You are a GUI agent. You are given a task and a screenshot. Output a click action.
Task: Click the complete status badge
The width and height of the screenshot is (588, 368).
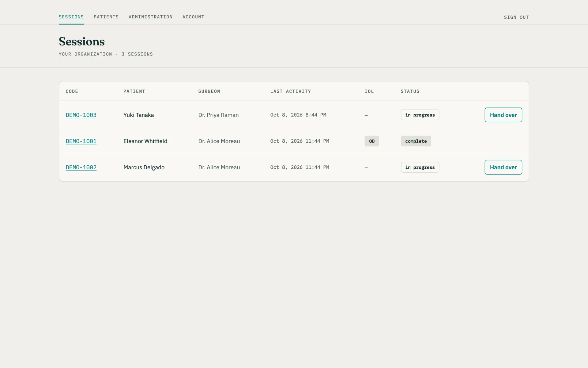coord(416,141)
